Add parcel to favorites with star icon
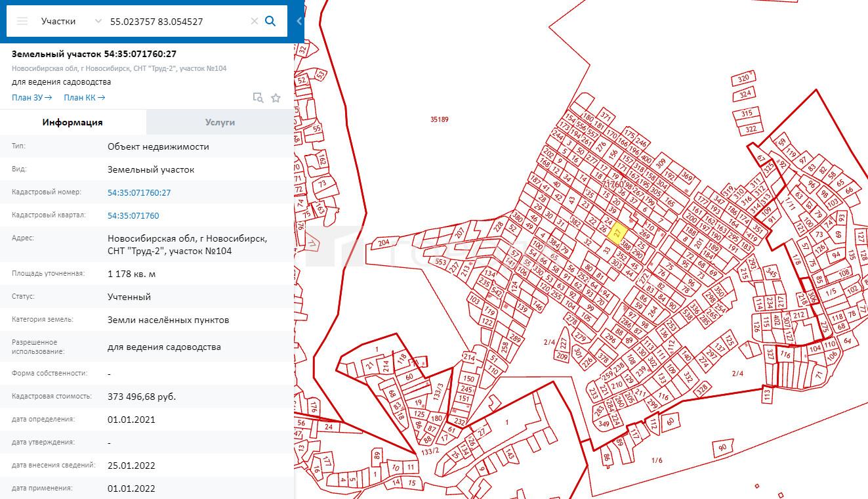 [x=276, y=98]
